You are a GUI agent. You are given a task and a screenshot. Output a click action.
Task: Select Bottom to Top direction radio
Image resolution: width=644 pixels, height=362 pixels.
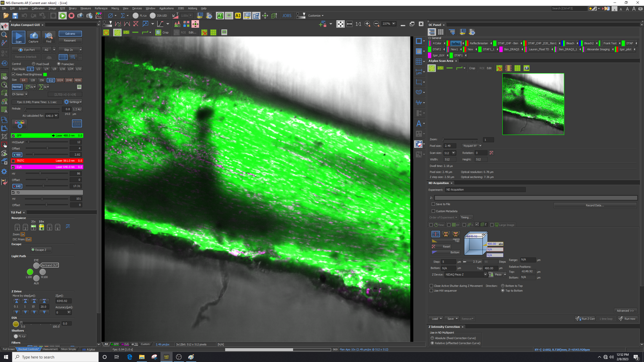[x=503, y=286]
